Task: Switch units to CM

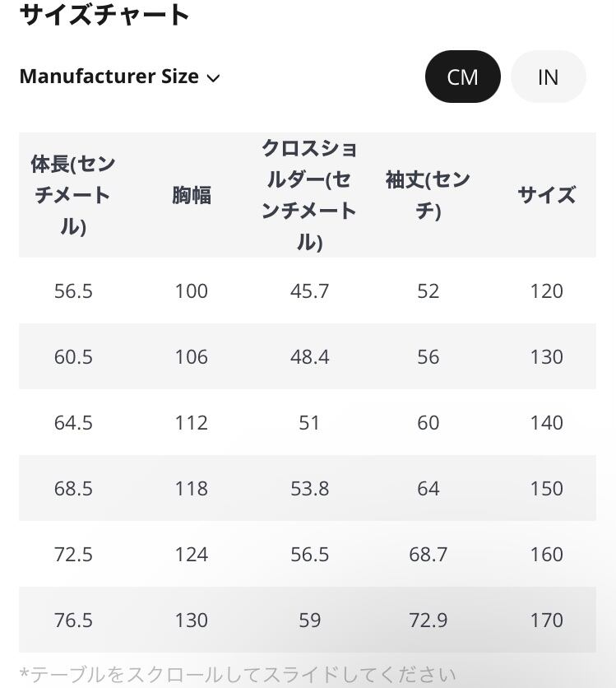Action: pos(462,77)
